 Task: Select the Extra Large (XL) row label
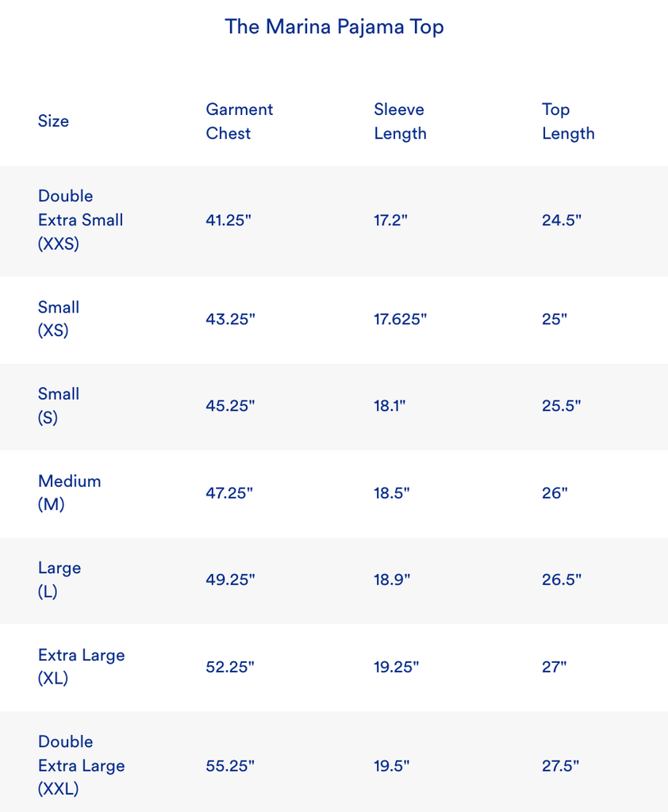(x=81, y=667)
